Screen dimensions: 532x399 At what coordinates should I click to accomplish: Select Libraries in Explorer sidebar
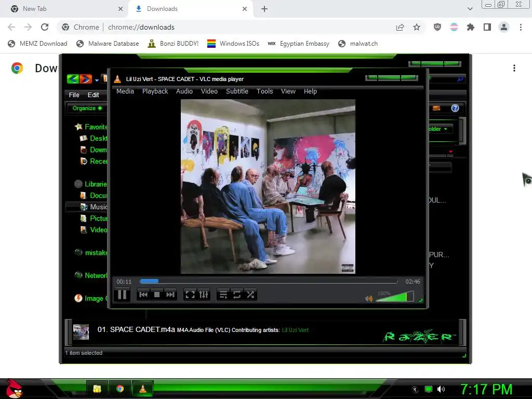coord(91,184)
